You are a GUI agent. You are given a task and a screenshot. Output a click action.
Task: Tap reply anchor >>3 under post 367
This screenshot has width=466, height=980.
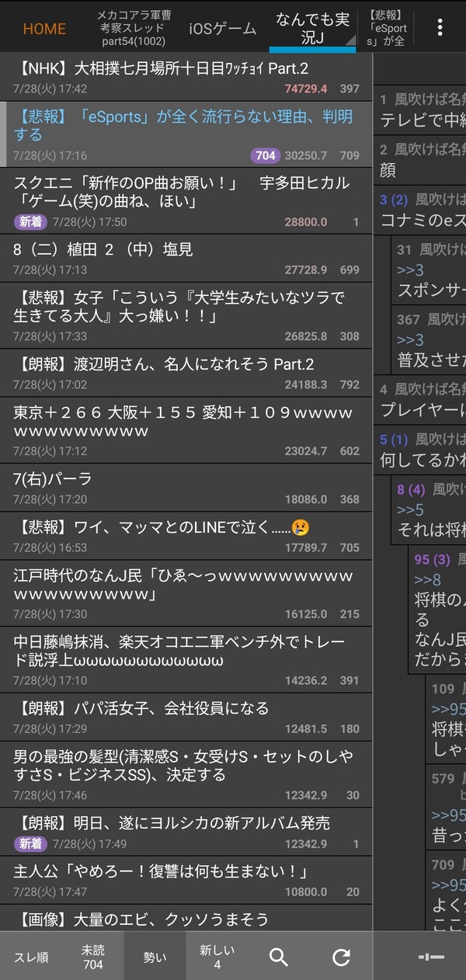410,340
